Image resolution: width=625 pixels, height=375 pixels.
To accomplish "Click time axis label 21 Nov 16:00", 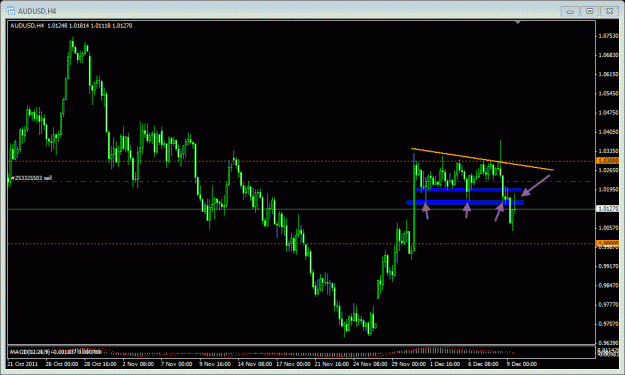I will click(x=331, y=364).
